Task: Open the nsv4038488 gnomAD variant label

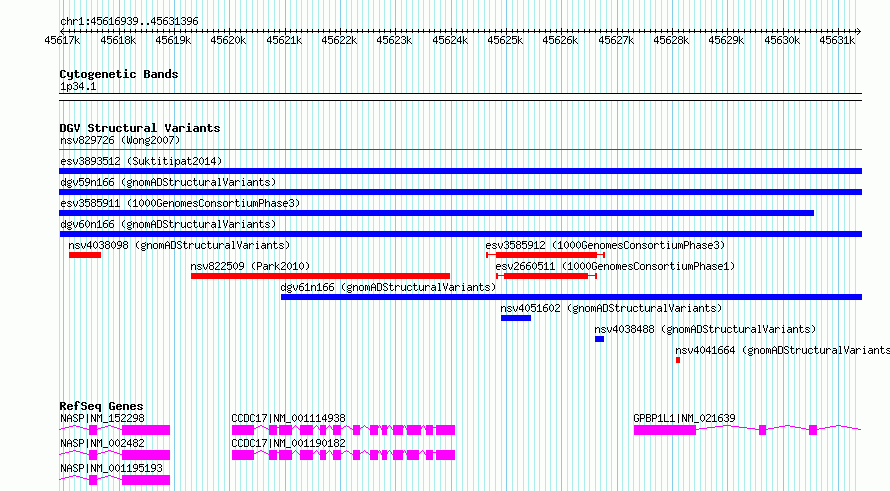Action: (x=705, y=329)
